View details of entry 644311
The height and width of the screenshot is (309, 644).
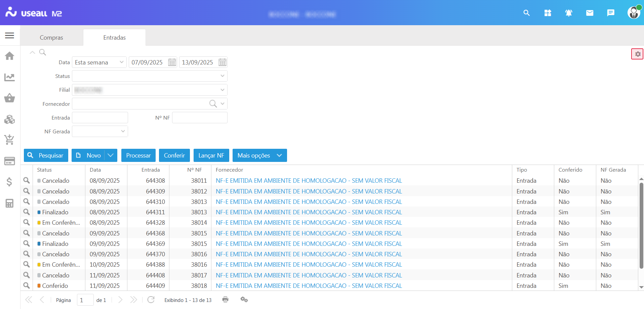click(27, 212)
